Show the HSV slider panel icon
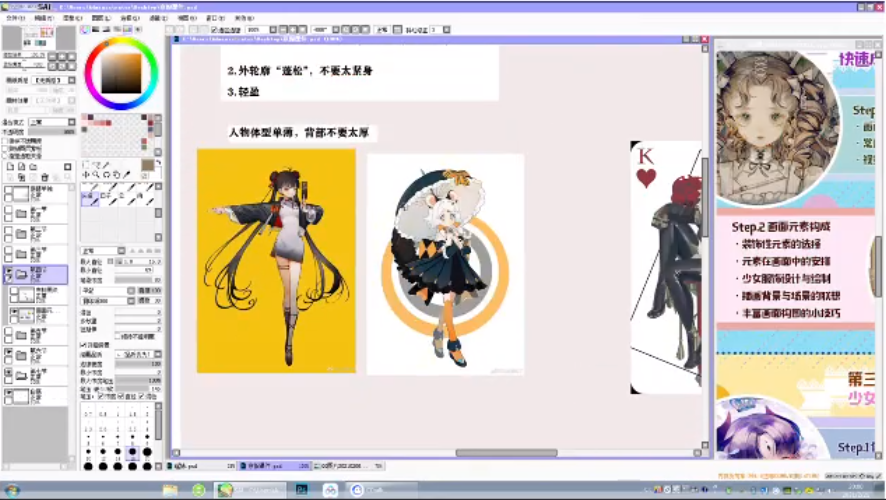This screenshot has height=500, width=886. point(106,29)
